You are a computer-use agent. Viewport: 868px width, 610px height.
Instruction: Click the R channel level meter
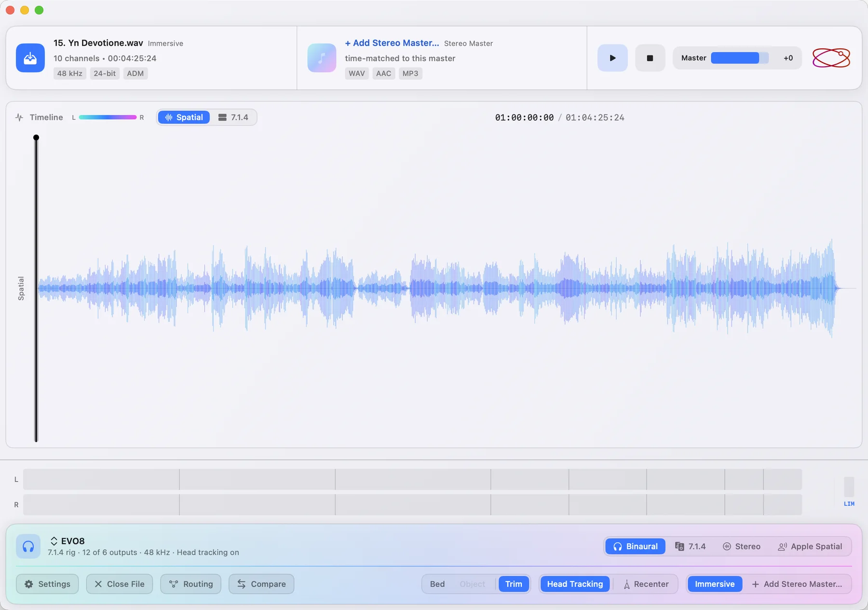click(x=412, y=504)
